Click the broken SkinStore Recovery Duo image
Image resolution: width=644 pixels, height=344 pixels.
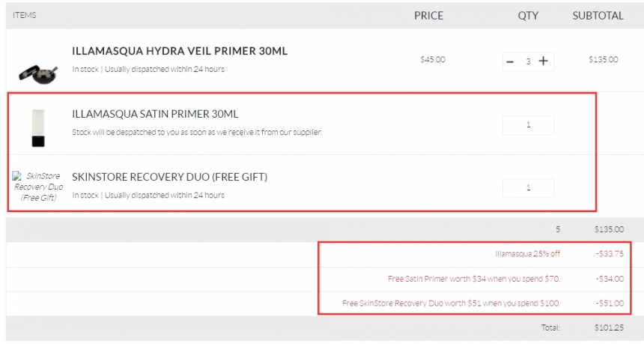(x=38, y=187)
